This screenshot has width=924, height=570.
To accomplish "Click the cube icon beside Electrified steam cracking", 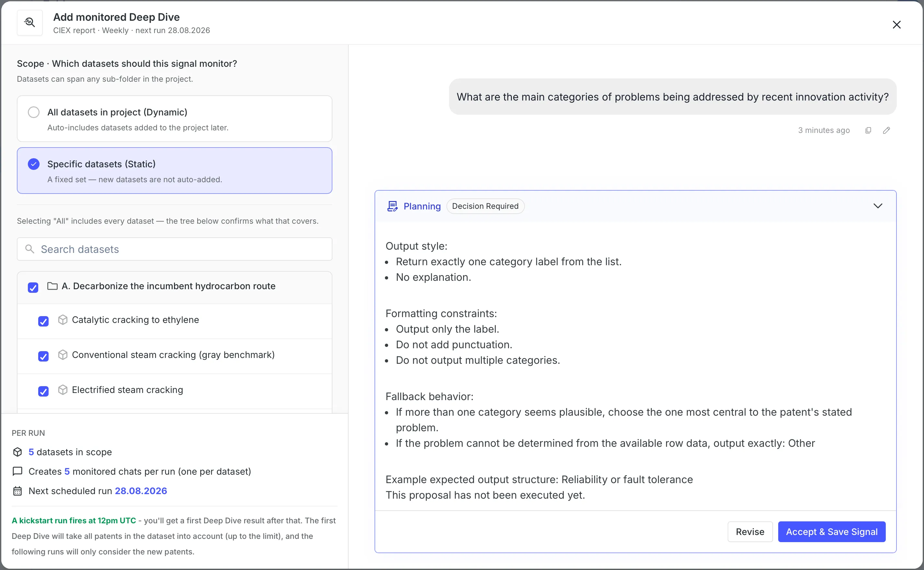I will (63, 390).
